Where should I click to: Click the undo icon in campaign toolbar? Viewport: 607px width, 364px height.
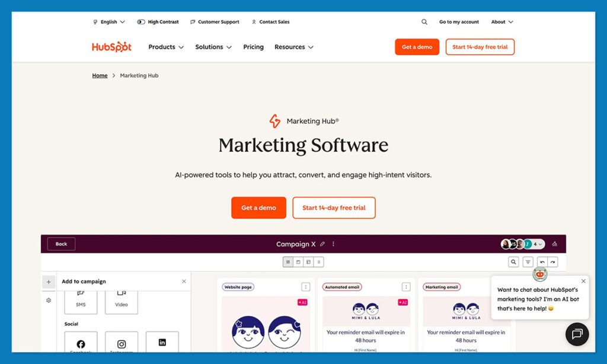click(541, 261)
